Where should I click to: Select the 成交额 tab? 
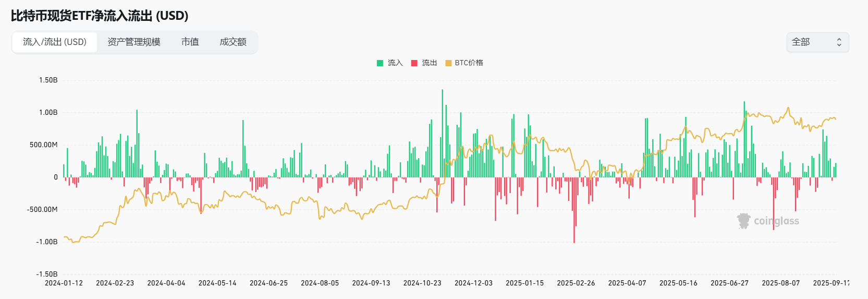[233, 42]
